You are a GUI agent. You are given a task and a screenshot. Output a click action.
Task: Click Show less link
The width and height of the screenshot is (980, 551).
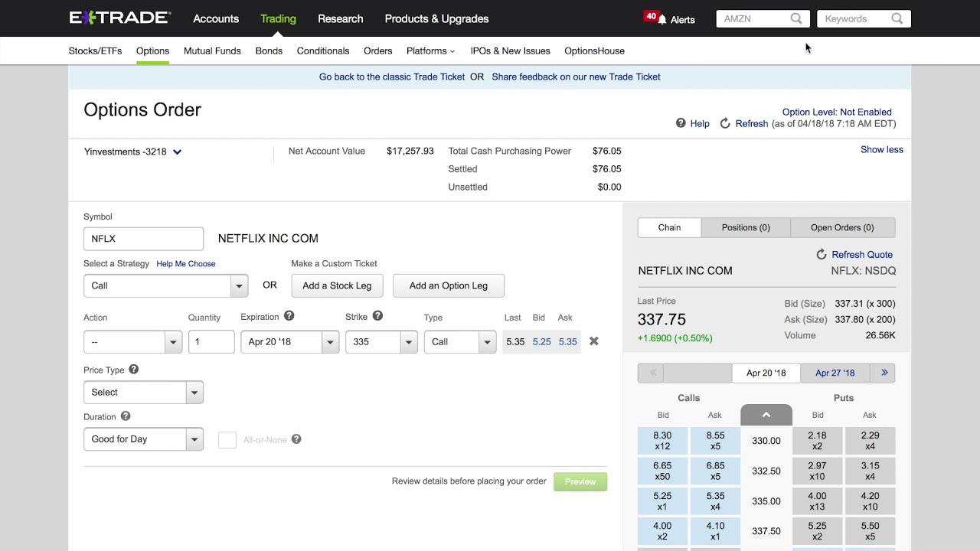pyautogui.click(x=882, y=149)
